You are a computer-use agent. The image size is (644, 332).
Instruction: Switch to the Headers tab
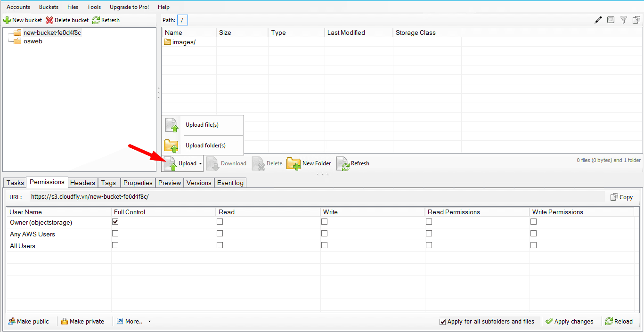(x=82, y=183)
